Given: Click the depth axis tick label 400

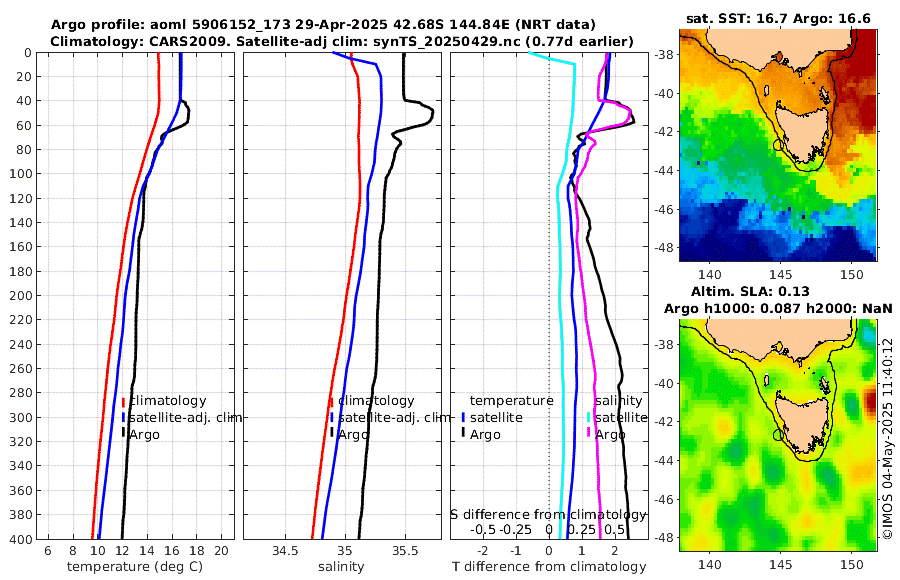Looking at the screenshot, I should [21, 539].
